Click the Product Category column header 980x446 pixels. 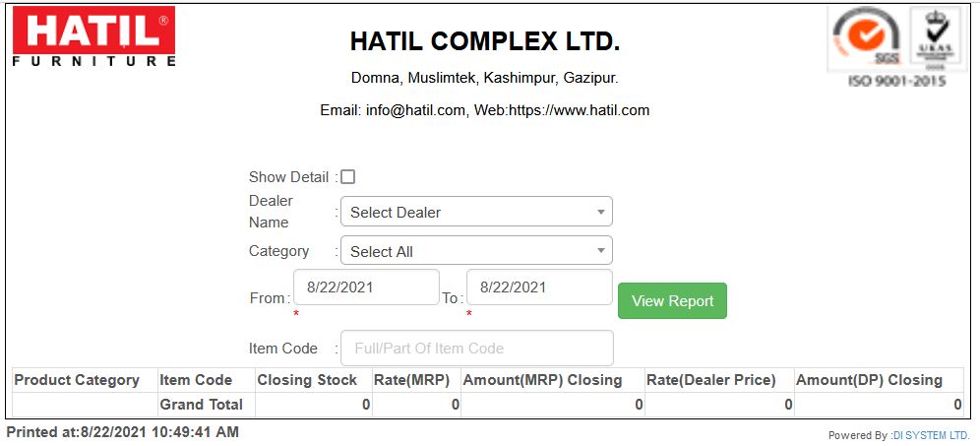[x=77, y=380]
